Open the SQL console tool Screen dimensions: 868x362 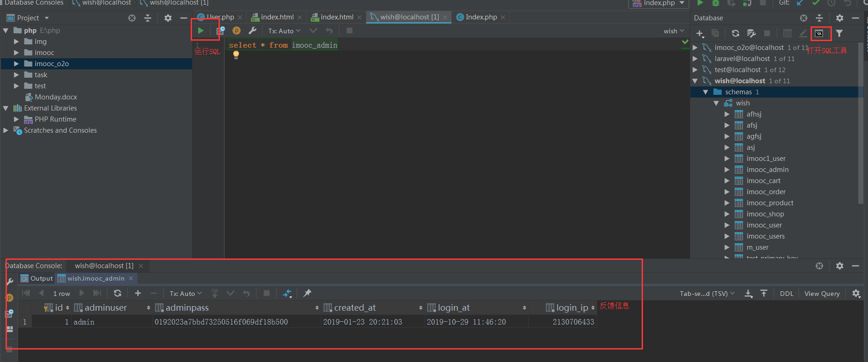(x=819, y=33)
